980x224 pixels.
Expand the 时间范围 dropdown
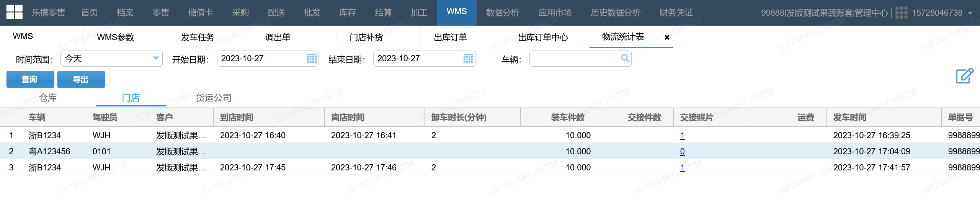tap(156, 59)
